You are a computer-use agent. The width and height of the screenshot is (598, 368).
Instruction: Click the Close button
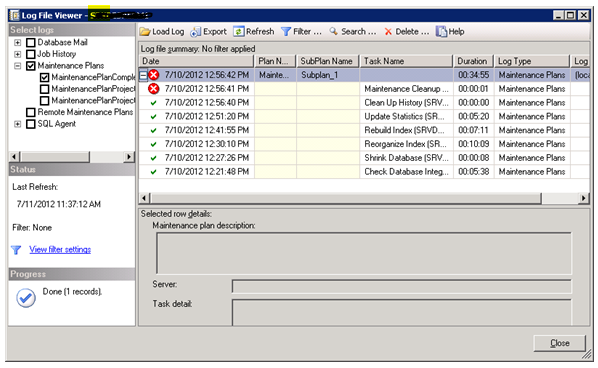pyautogui.click(x=559, y=343)
